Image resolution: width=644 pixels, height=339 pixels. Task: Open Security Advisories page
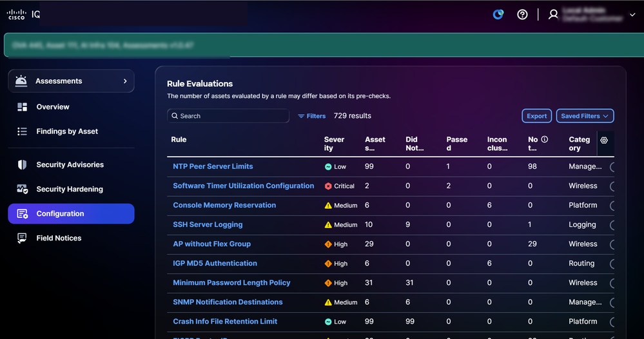[70, 164]
